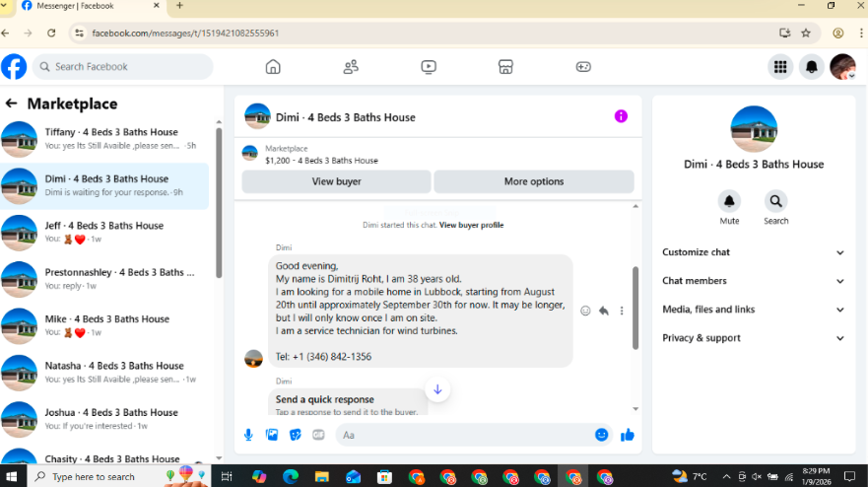React to Dimi's message with emoji
This screenshot has height=487, width=868.
[x=585, y=311]
